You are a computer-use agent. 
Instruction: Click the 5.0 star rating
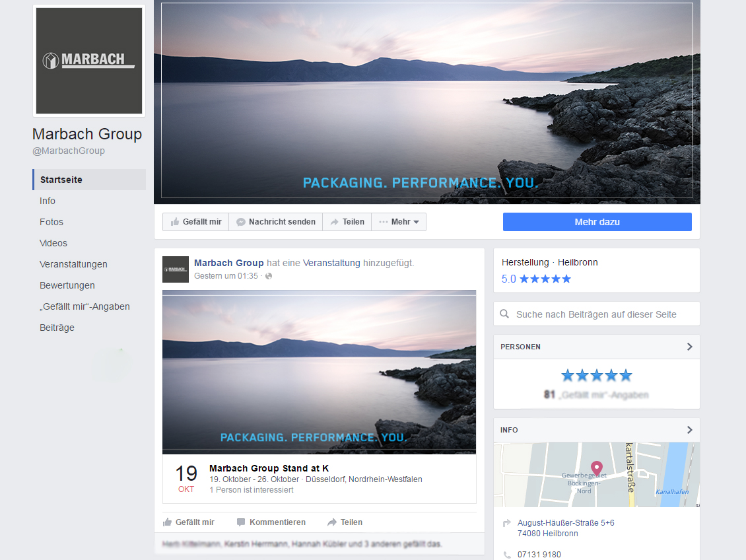tap(536, 279)
